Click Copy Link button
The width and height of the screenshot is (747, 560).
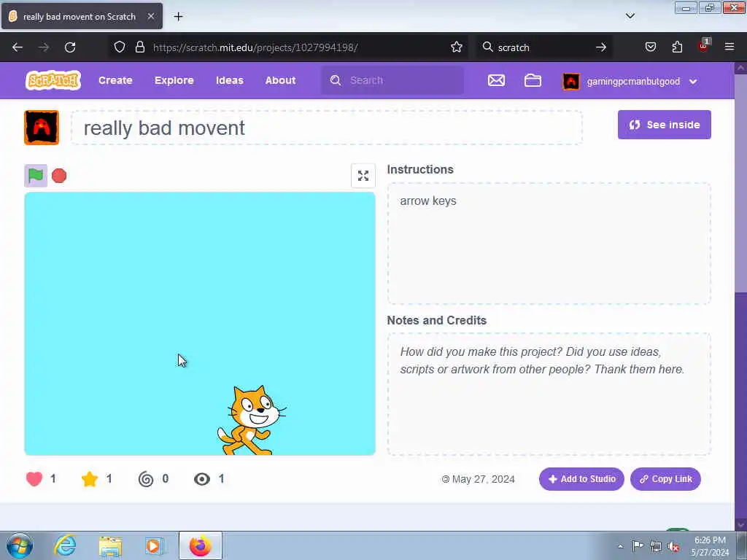coord(665,479)
